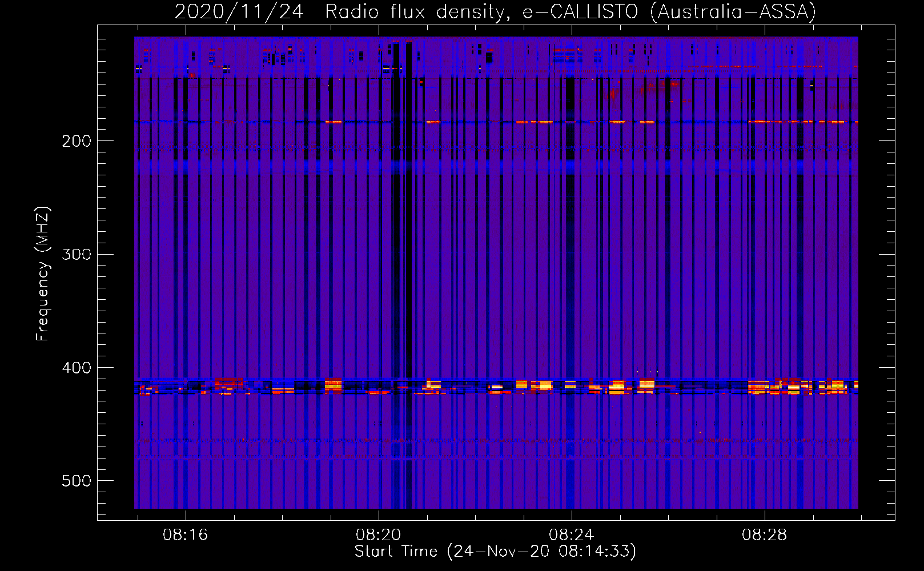The height and width of the screenshot is (571, 924).
Task: Click the '08:20' time tick label
Action: pos(378,535)
